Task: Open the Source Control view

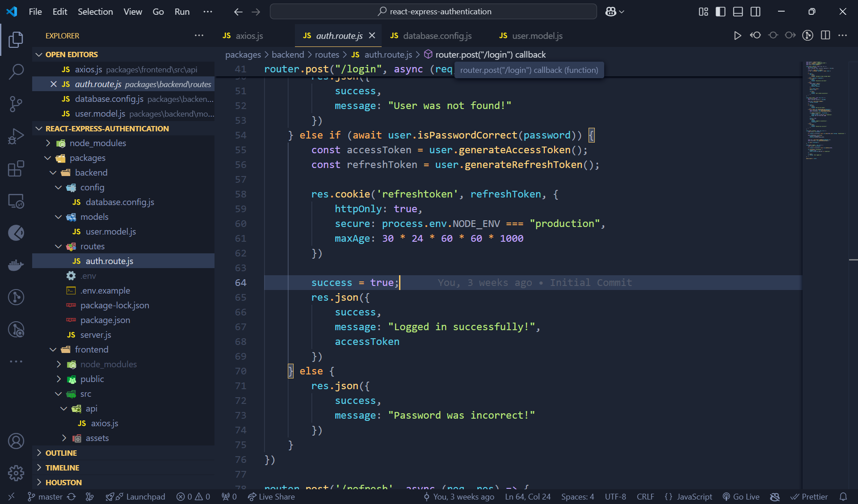Action: point(16,104)
